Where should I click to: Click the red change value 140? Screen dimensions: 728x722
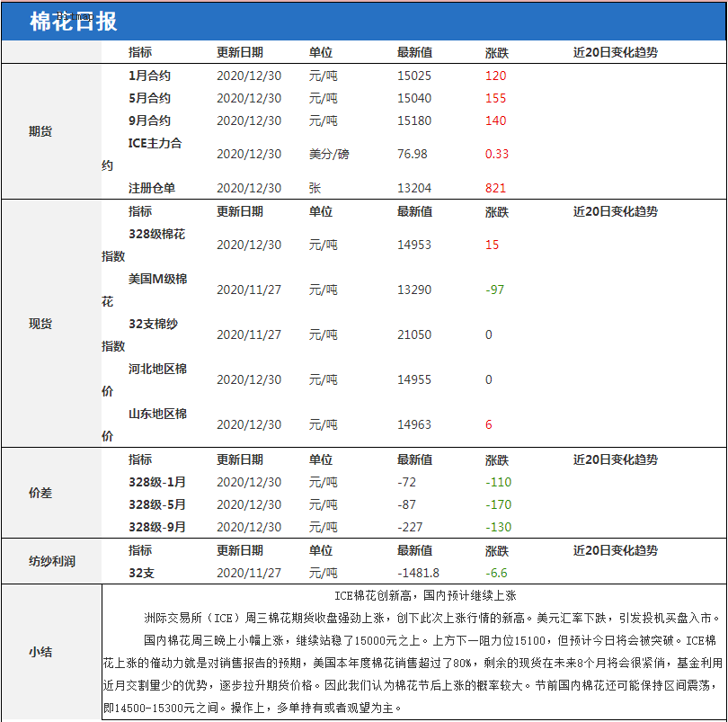(495, 120)
